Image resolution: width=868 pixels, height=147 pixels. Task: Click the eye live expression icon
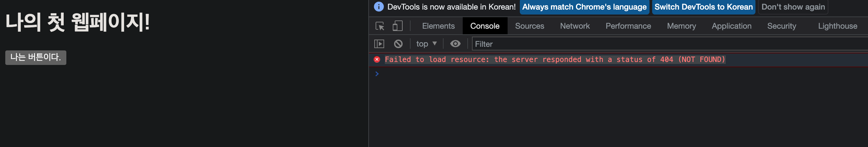tap(455, 44)
